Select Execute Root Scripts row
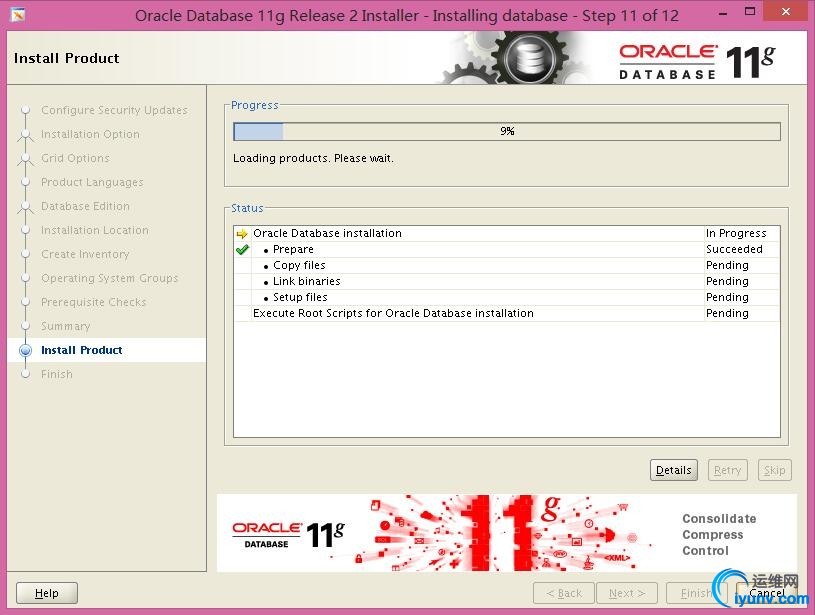This screenshot has height=615, width=815. tap(507, 313)
